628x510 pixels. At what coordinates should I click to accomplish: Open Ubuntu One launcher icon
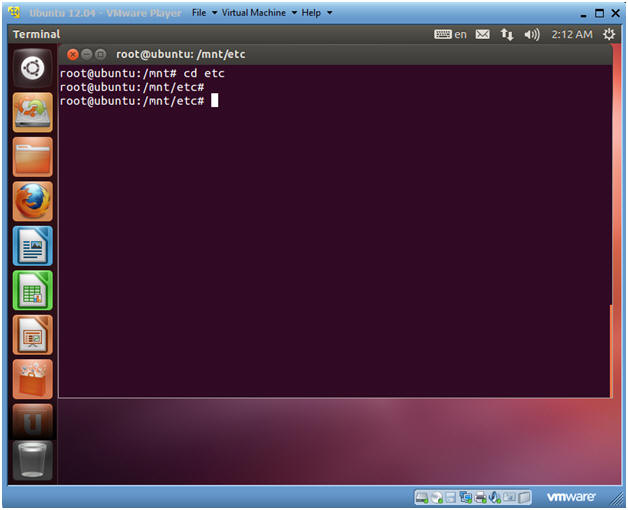point(32,421)
